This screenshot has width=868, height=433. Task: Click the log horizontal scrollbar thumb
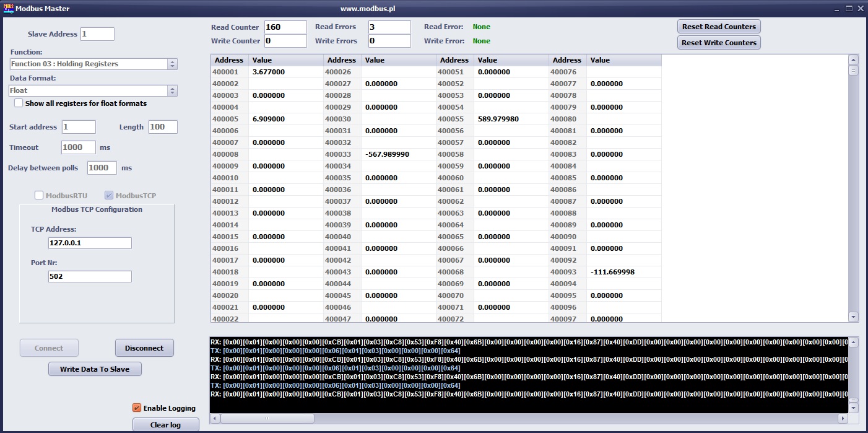click(267, 418)
